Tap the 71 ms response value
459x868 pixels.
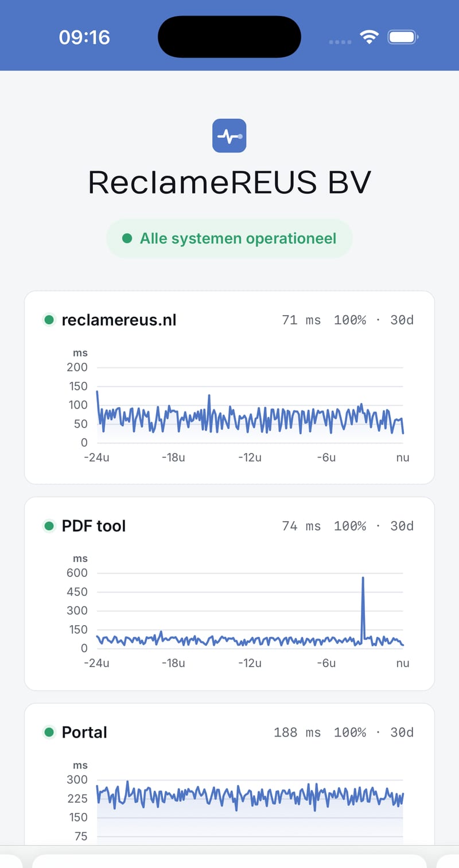[x=301, y=320]
